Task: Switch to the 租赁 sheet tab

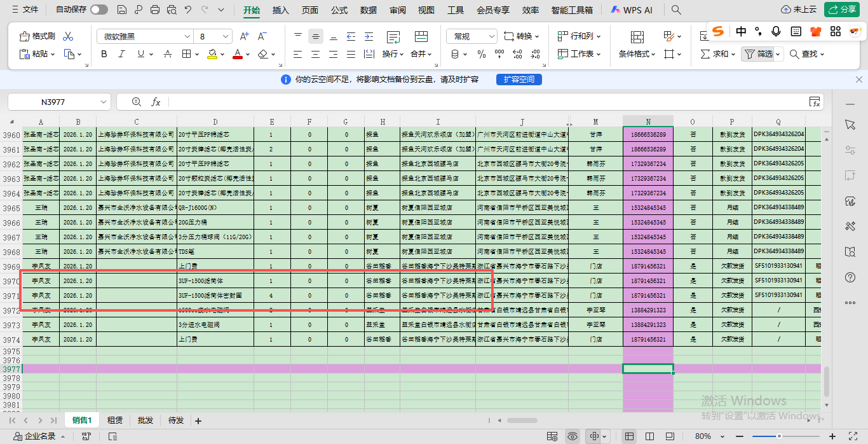Action: pos(115,420)
